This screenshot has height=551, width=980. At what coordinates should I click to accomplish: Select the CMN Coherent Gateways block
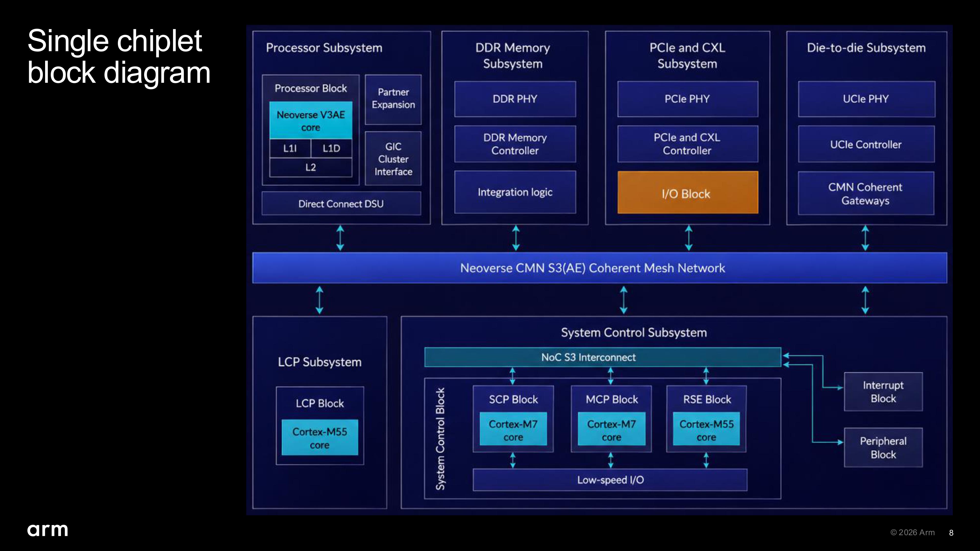866,193
